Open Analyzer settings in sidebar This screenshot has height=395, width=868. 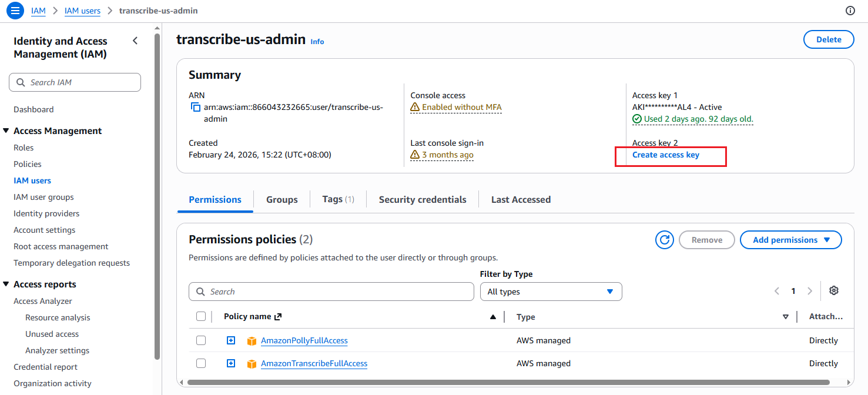point(58,350)
